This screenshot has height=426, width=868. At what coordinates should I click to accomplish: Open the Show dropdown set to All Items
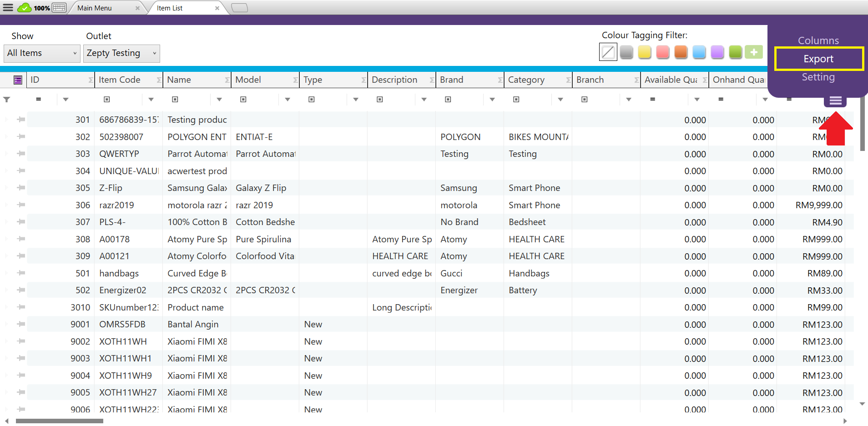[x=42, y=53]
